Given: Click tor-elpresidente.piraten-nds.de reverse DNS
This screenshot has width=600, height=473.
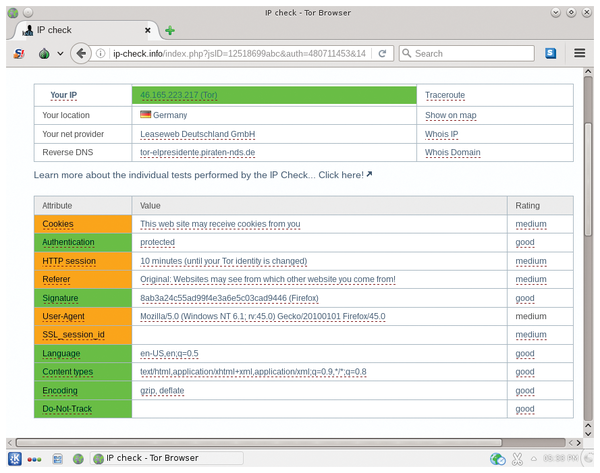Looking at the screenshot, I should (x=197, y=152).
